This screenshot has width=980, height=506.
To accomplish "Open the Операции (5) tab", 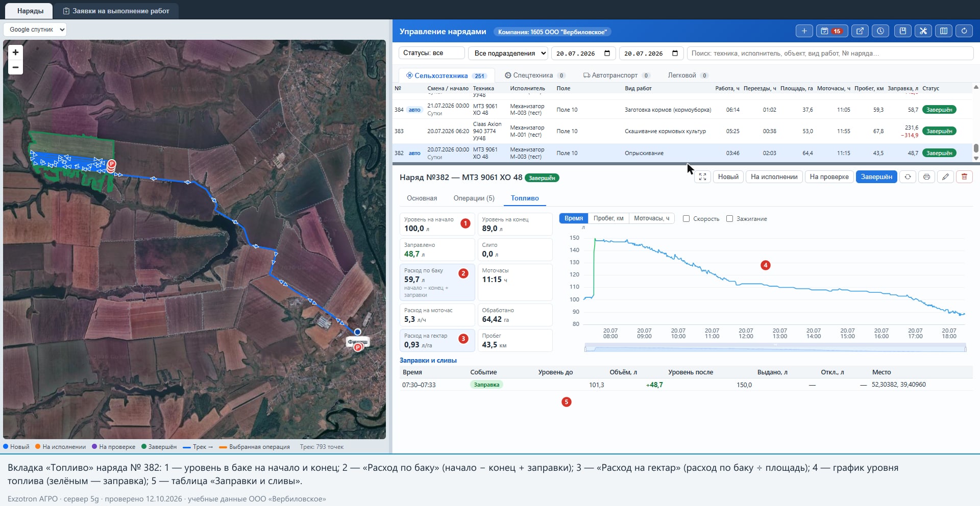I will 474,198.
